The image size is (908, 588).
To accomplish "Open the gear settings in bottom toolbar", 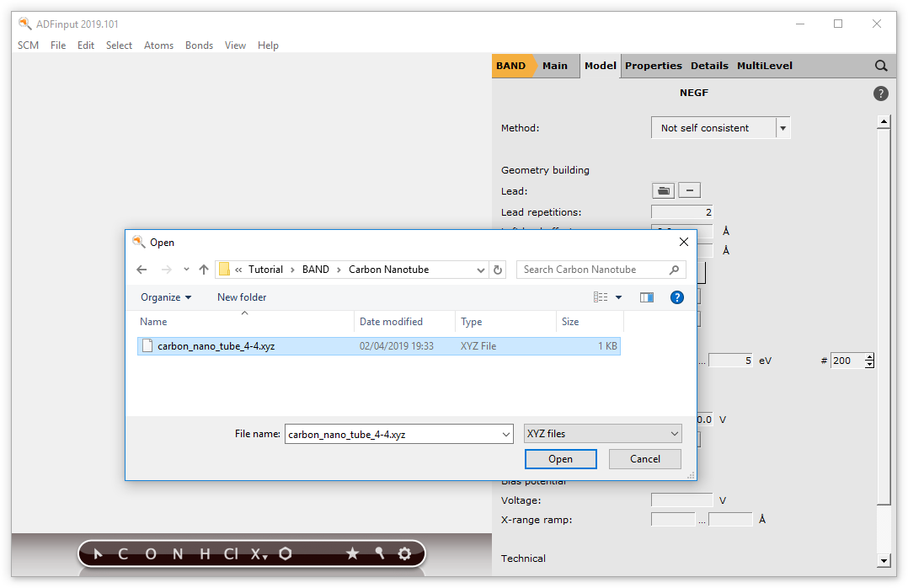I will tap(404, 553).
